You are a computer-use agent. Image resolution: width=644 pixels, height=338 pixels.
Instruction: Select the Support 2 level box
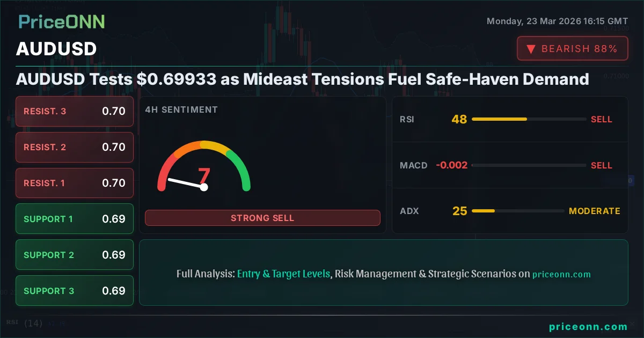[75, 255]
